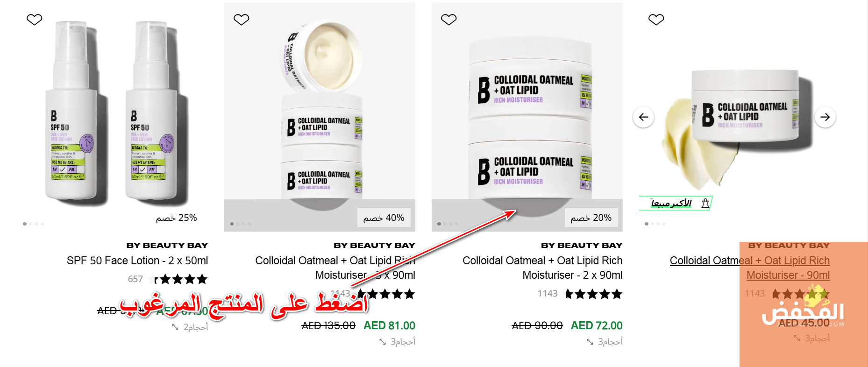Open SPF 50 Face Lotion 2 x 50ml title
Viewport: 868px width, 367px height.
coord(137,261)
